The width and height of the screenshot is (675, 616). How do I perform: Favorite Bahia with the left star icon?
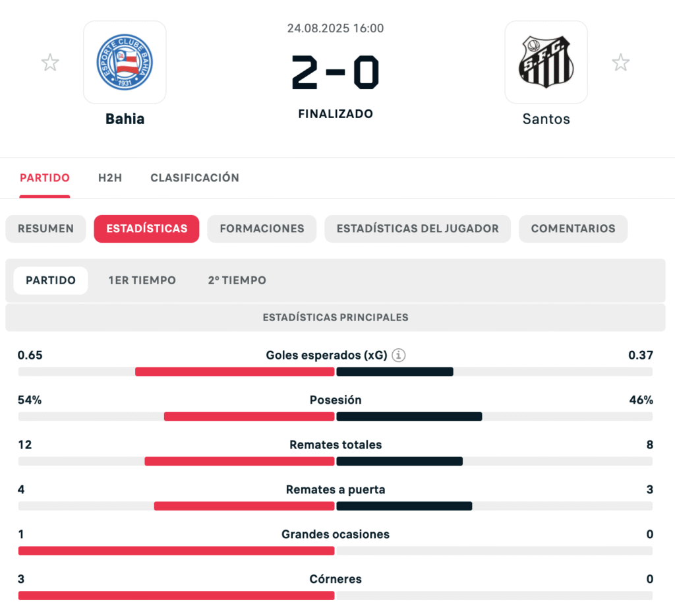50,63
